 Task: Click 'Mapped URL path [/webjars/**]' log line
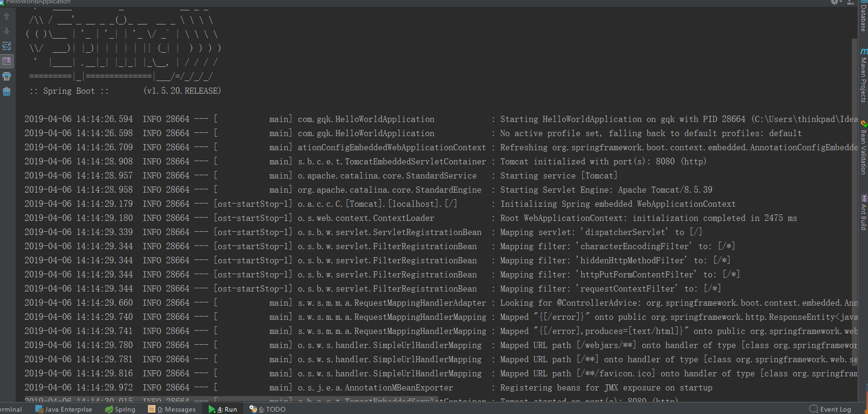tap(679, 345)
